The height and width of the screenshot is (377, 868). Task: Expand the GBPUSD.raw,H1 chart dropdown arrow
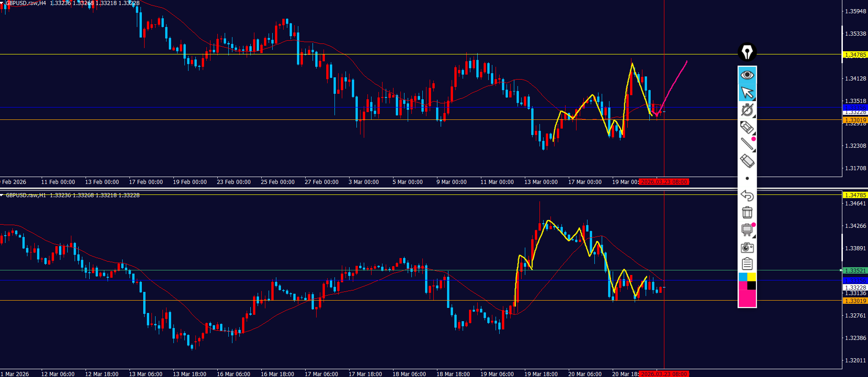point(2,195)
